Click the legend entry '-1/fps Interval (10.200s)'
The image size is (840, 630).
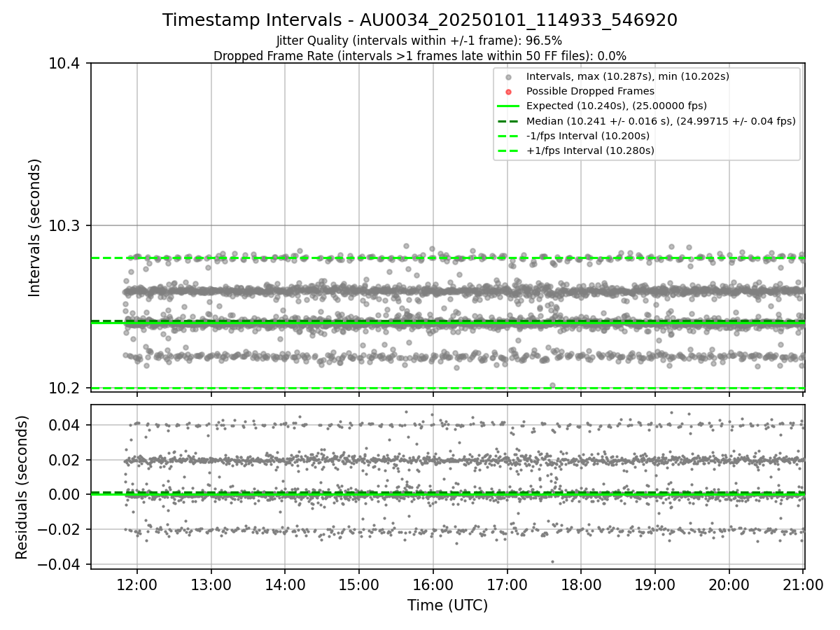[x=588, y=136]
